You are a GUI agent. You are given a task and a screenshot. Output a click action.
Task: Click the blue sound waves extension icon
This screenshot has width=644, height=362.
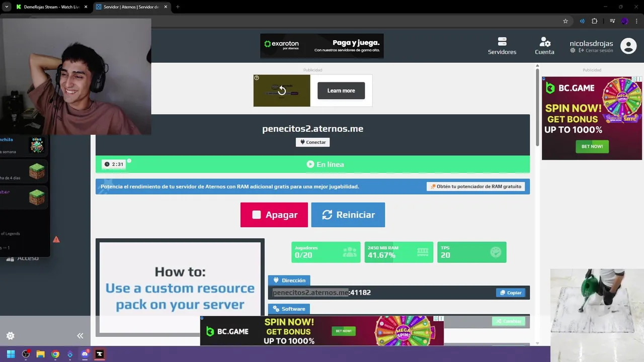[x=582, y=21]
